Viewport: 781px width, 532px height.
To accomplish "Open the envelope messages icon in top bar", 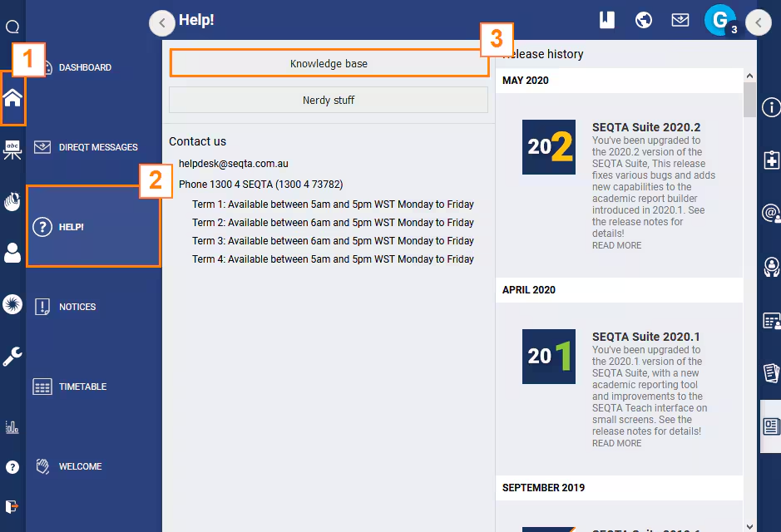I will (680, 20).
